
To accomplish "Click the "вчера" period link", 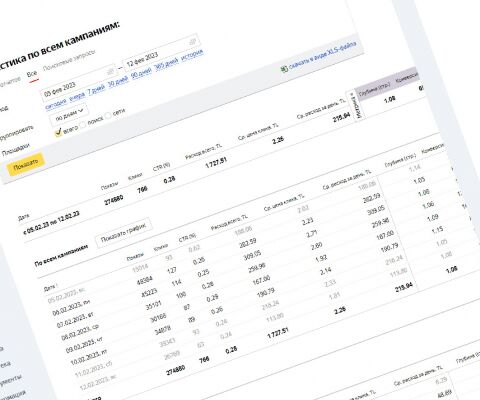I will tap(77, 96).
